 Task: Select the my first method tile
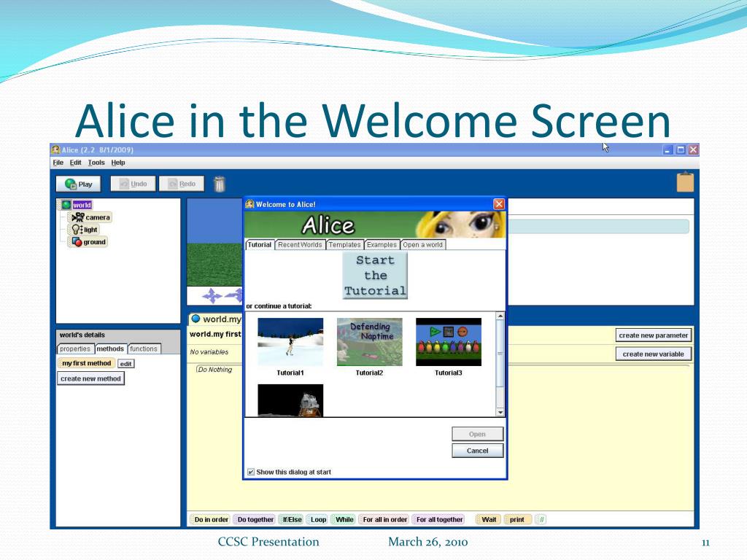tap(86, 363)
